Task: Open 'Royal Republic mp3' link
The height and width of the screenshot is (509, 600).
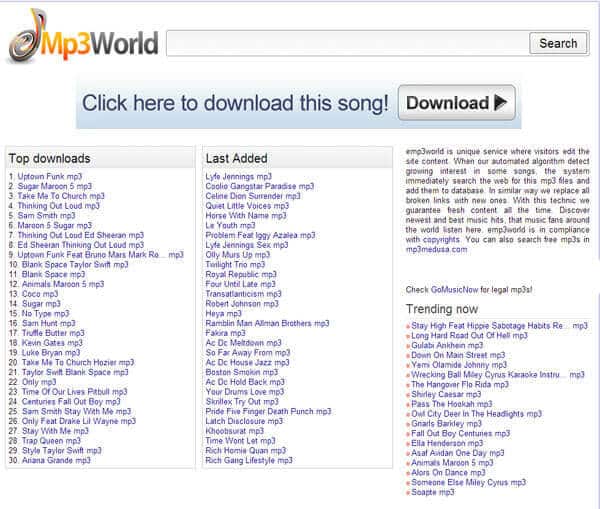Action: (x=241, y=274)
